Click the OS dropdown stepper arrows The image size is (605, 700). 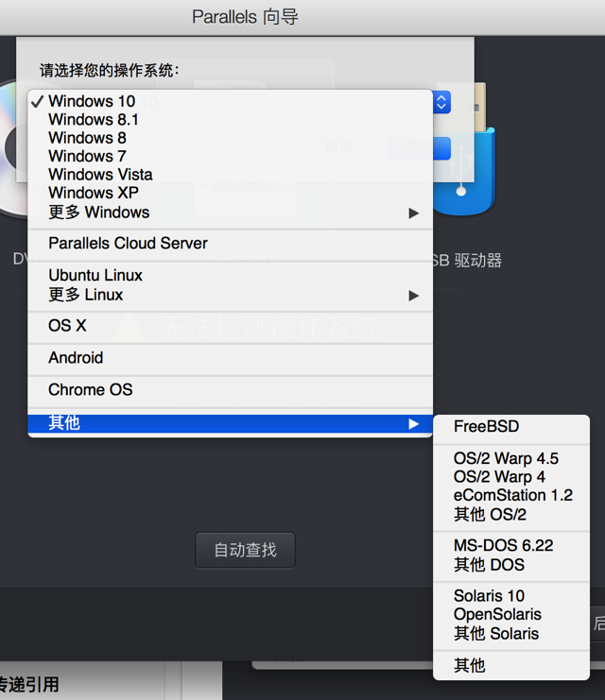[441, 102]
